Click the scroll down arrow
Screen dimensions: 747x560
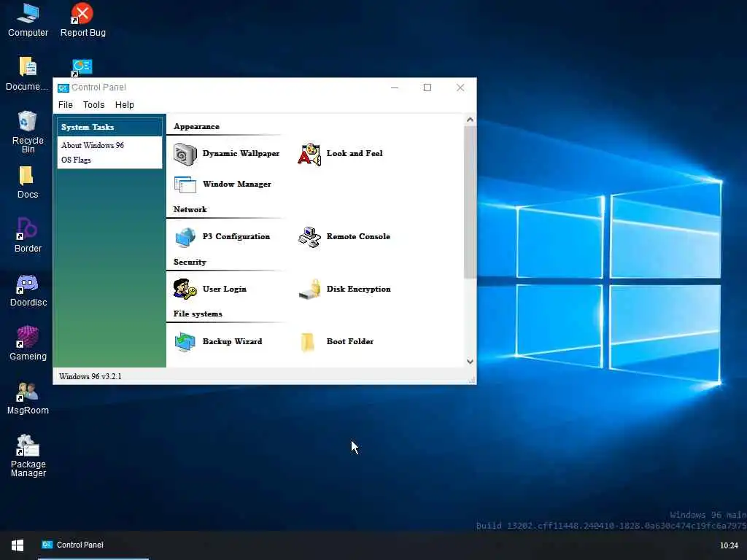470,362
